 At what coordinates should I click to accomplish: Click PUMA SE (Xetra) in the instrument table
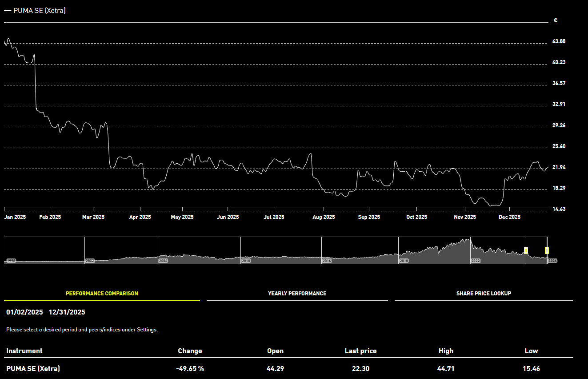click(x=33, y=369)
